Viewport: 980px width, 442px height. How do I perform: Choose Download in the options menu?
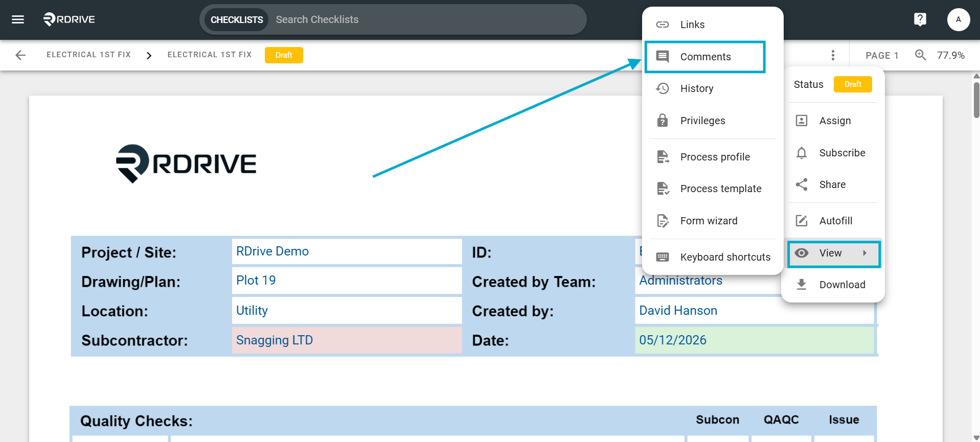[833, 285]
